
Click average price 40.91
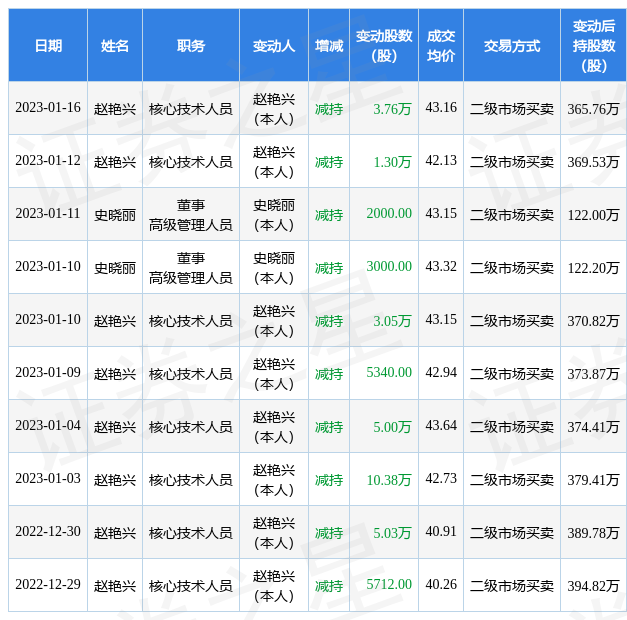tap(441, 532)
